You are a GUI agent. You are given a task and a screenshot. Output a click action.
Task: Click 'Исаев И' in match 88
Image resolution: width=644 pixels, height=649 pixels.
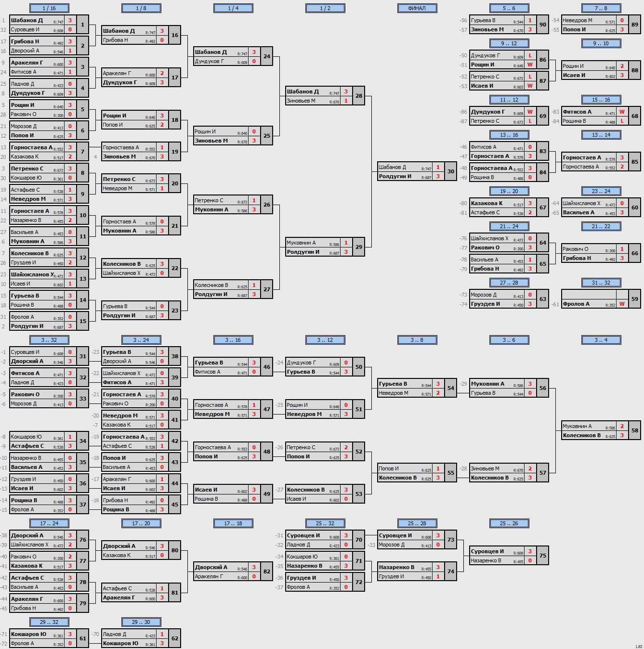coord(574,75)
